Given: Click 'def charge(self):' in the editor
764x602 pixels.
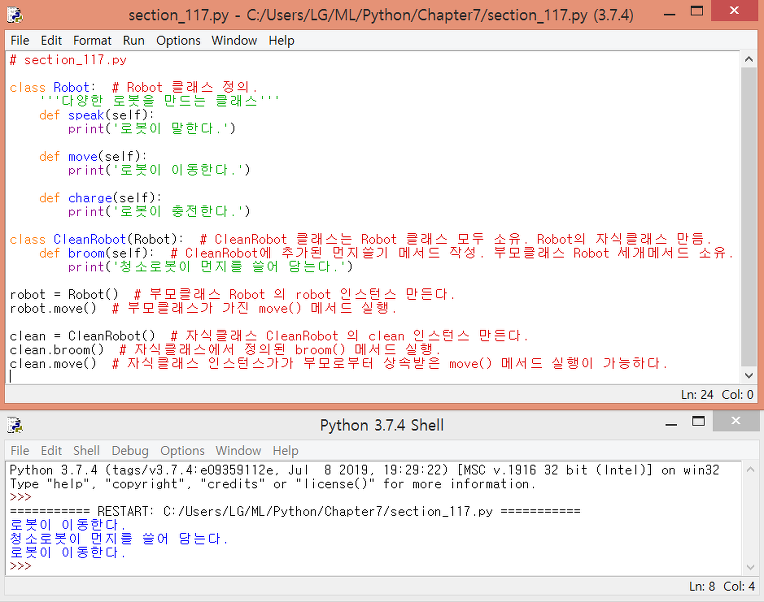Looking at the screenshot, I should (x=100, y=198).
